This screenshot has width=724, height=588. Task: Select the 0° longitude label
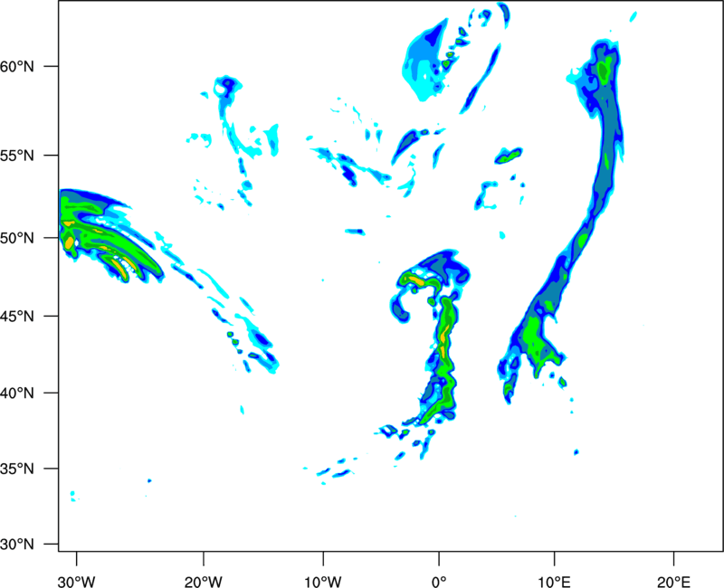[x=439, y=582]
